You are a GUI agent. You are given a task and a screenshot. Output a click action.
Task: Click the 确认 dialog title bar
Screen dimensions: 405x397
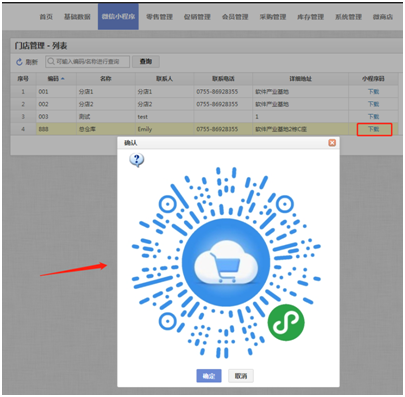(228, 143)
